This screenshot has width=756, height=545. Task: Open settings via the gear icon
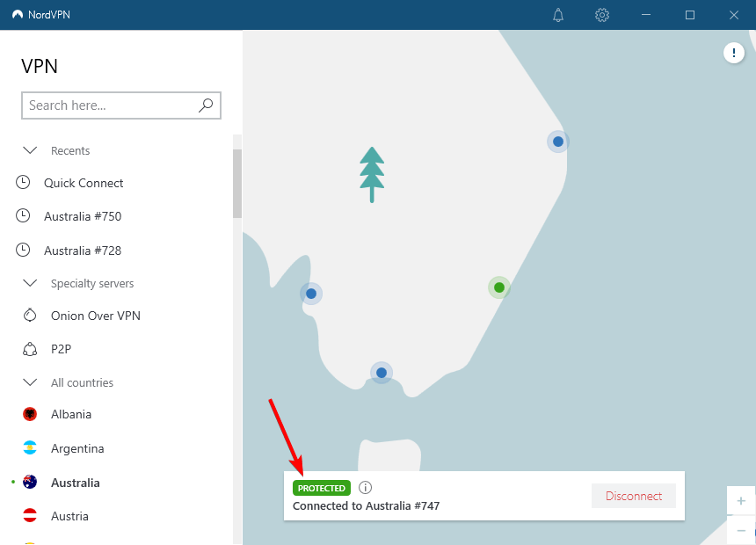(x=602, y=15)
